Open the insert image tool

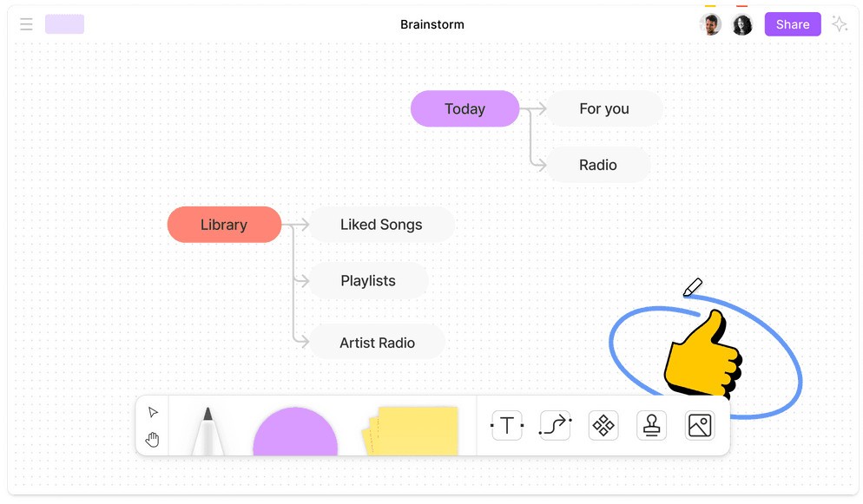[700, 425]
